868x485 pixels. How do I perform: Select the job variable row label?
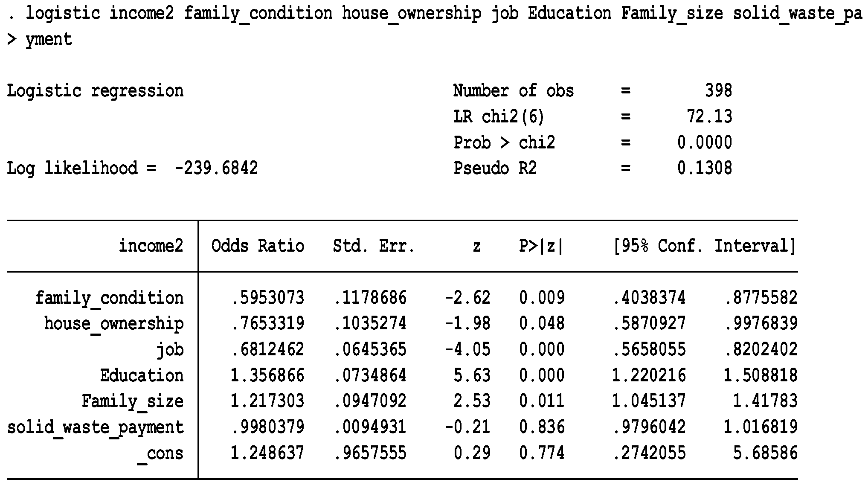(170, 350)
